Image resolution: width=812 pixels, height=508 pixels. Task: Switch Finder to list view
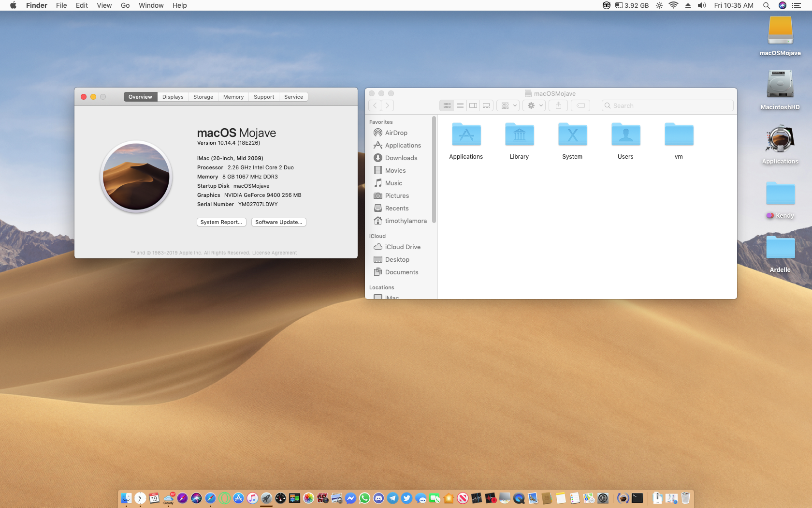tap(460, 105)
